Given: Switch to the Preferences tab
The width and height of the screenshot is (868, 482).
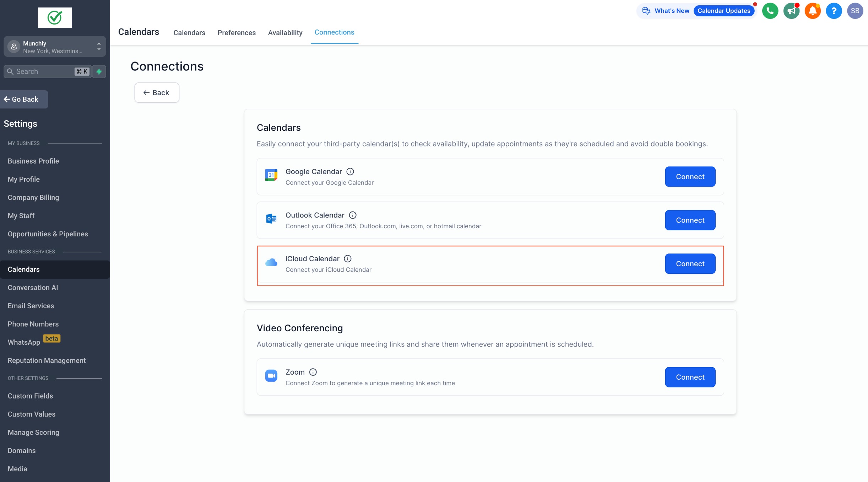Looking at the screenshot, I should (237, 33).
